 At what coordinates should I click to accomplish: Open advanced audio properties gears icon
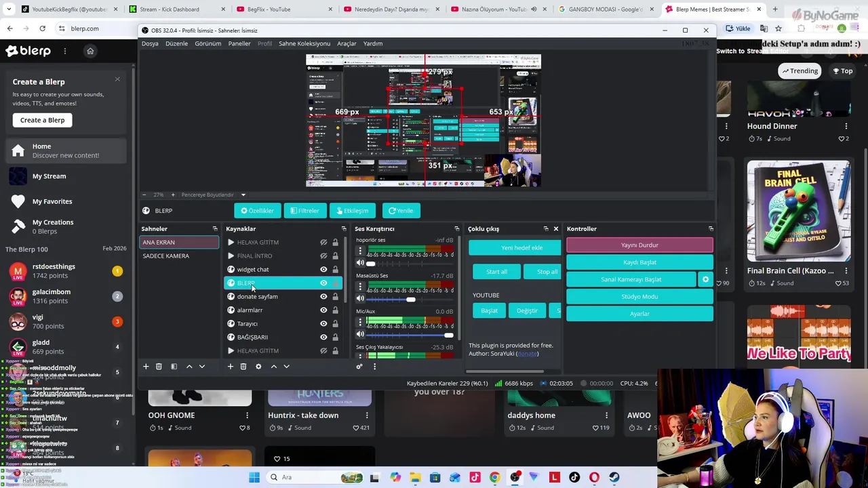coord(359,367)
